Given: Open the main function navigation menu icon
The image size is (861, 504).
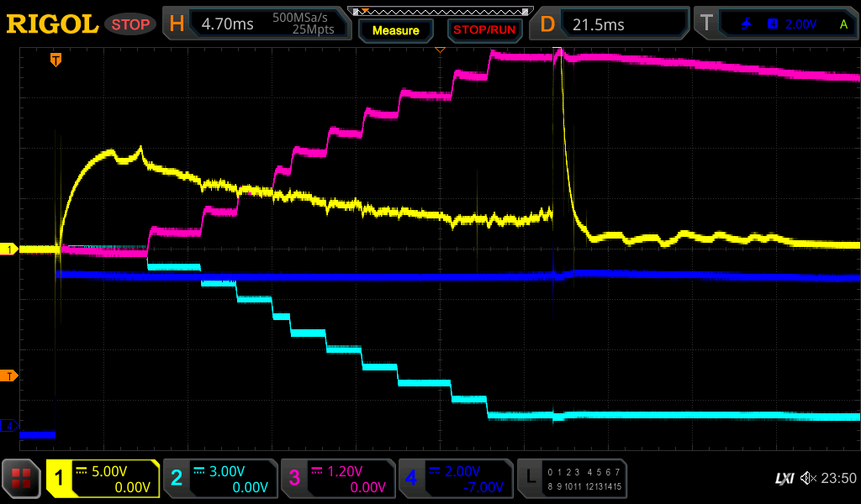Looking at the screenshot, I should (21, 479).
